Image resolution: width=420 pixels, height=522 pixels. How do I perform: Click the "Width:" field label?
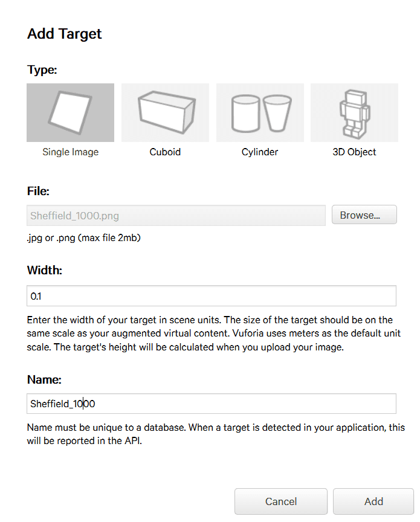45,270
